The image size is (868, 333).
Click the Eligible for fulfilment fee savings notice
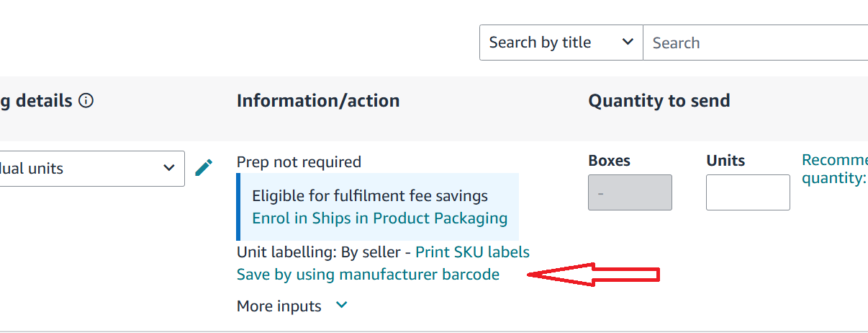point(370,196)
